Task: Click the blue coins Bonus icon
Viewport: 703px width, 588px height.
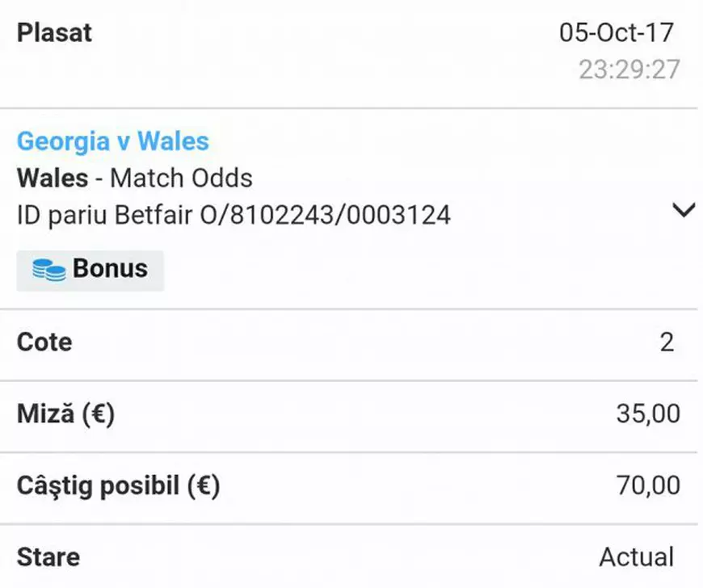Action: point(49,270)
